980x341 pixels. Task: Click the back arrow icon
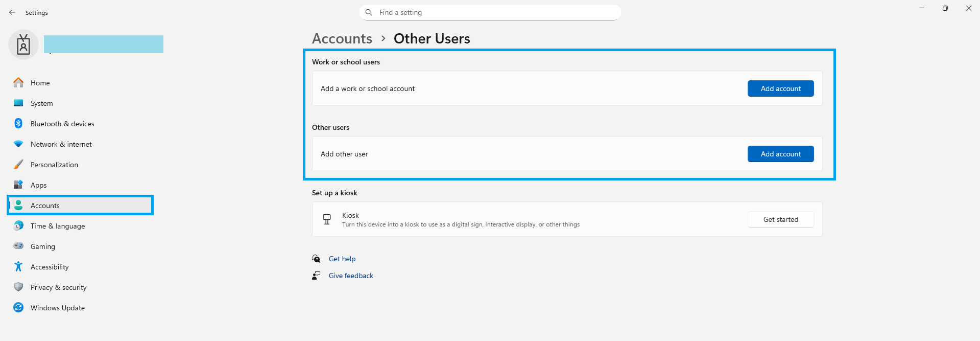click(x=12, y=12)
